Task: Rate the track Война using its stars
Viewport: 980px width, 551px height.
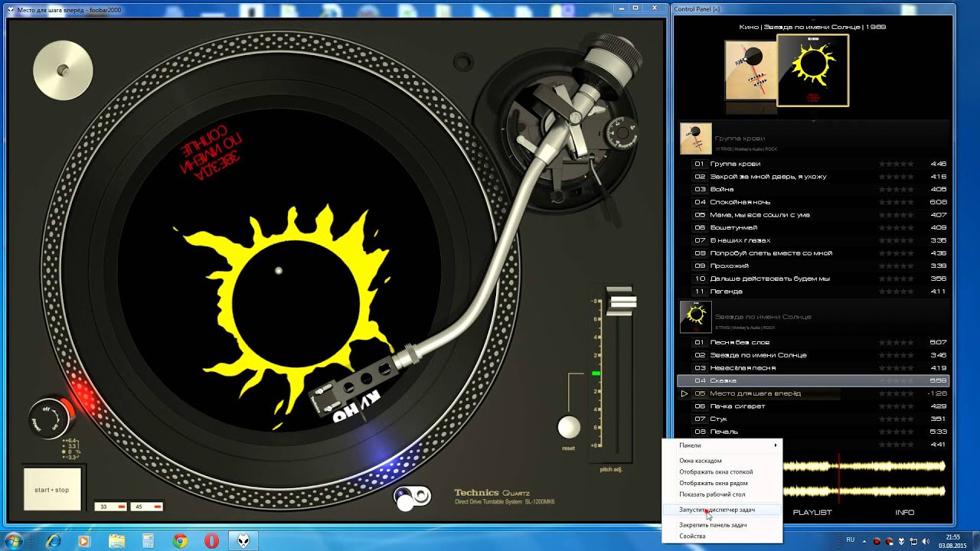Action: point(896,189)
